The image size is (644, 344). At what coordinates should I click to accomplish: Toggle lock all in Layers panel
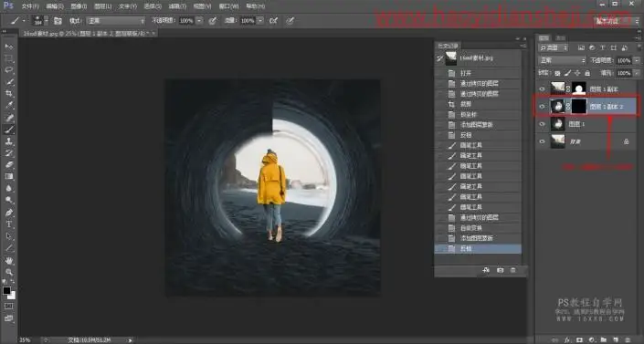point(587,73)
